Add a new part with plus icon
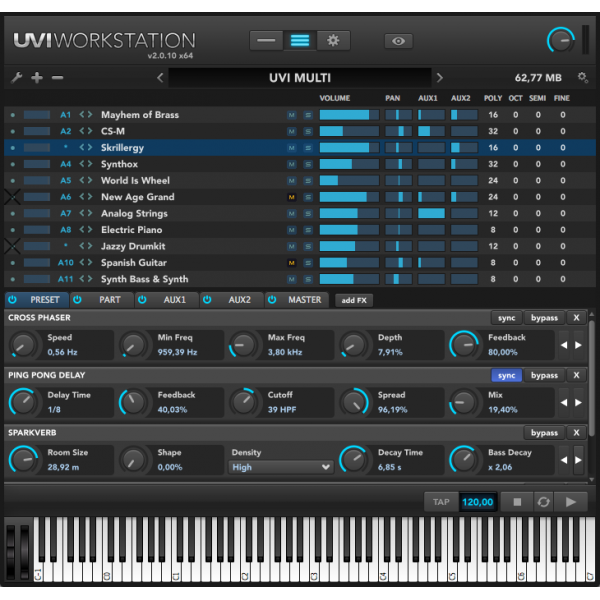Viewport: 600px width, 600px height. pos(37,78)
